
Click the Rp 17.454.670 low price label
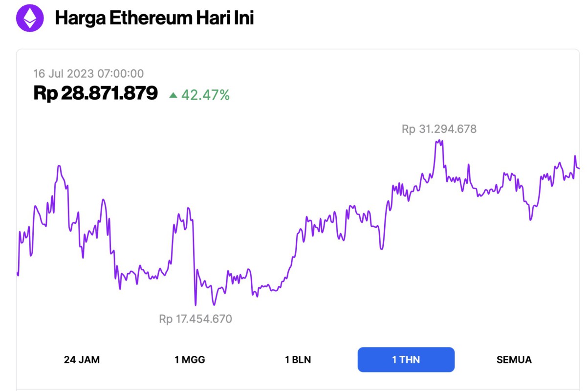(196, 319)
